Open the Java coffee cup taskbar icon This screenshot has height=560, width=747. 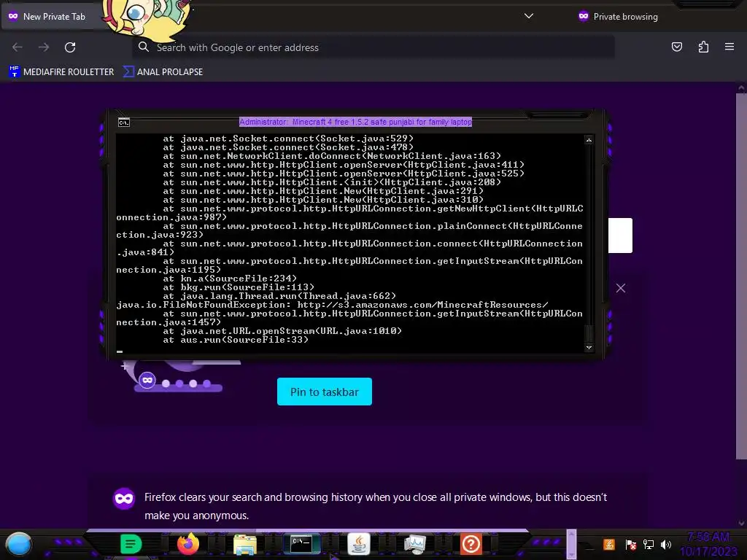coord(359,544)
